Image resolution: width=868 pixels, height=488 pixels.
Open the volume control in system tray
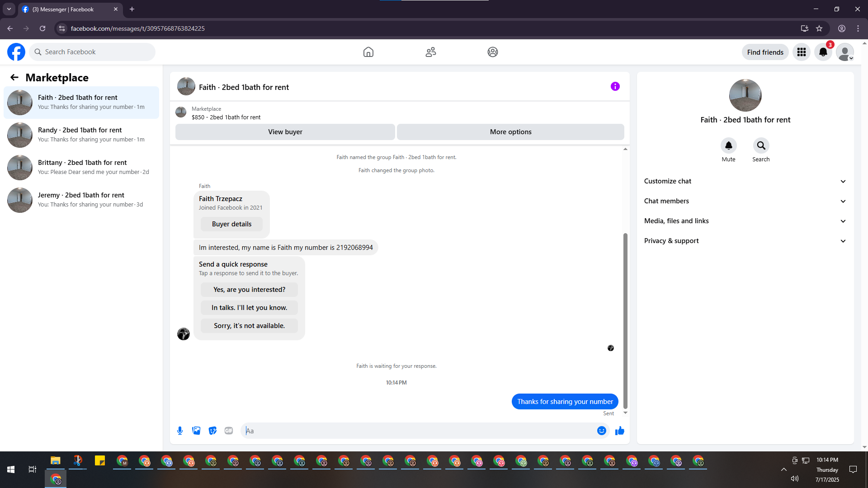795,479
